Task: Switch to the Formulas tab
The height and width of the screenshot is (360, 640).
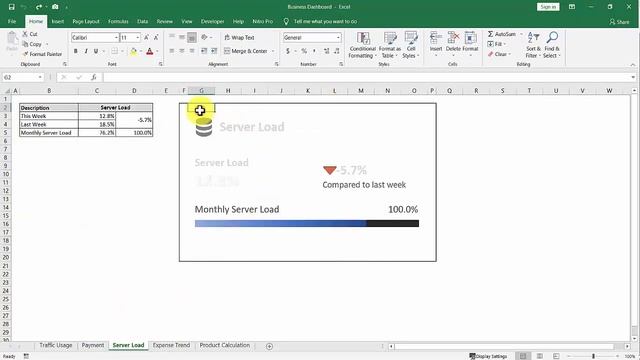Action: click(x=118, y=21)
